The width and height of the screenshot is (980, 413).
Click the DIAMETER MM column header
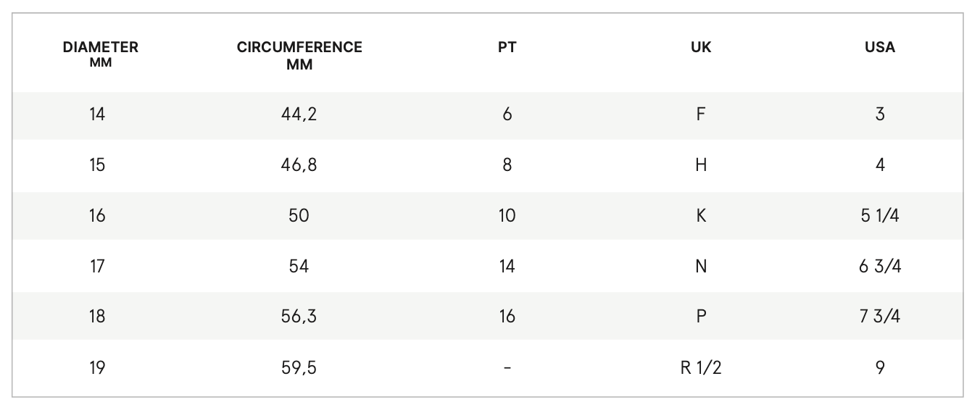(100, 54)
